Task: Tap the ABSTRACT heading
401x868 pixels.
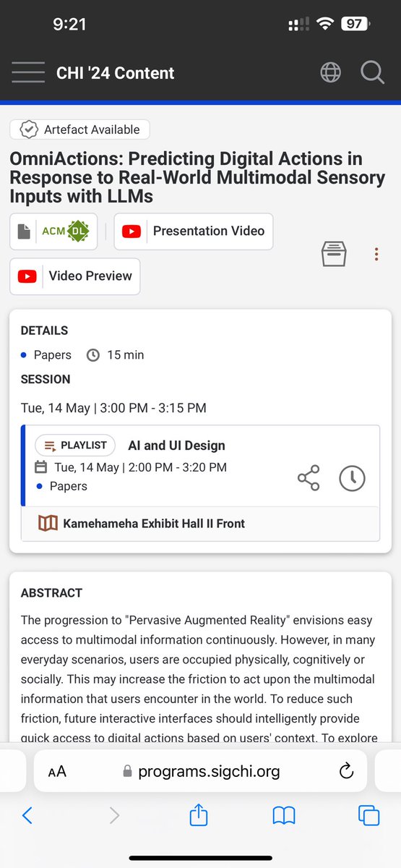Action: pyautogui.click(x=52, y=593)
